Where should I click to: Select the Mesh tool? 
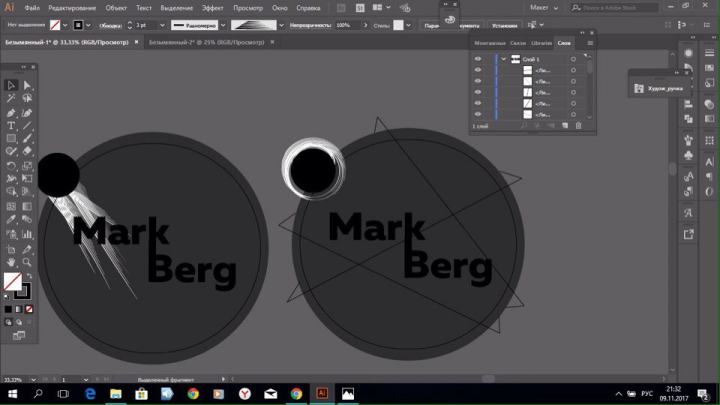pos(11,207)
